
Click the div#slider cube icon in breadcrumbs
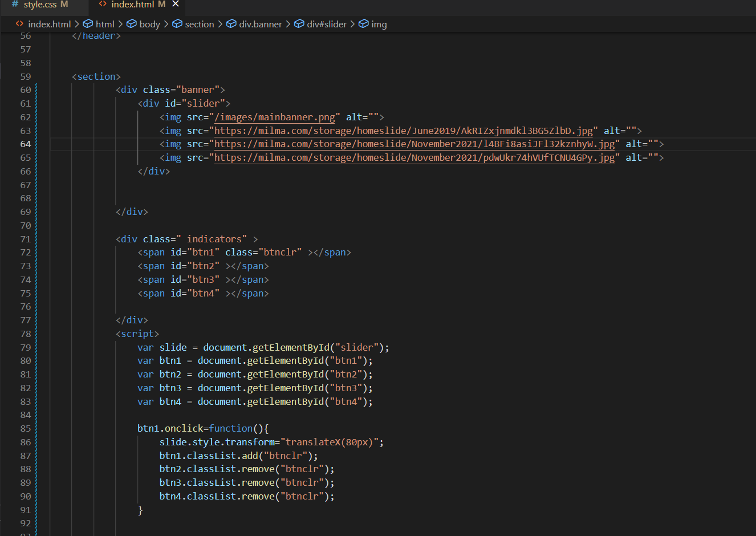299,24
